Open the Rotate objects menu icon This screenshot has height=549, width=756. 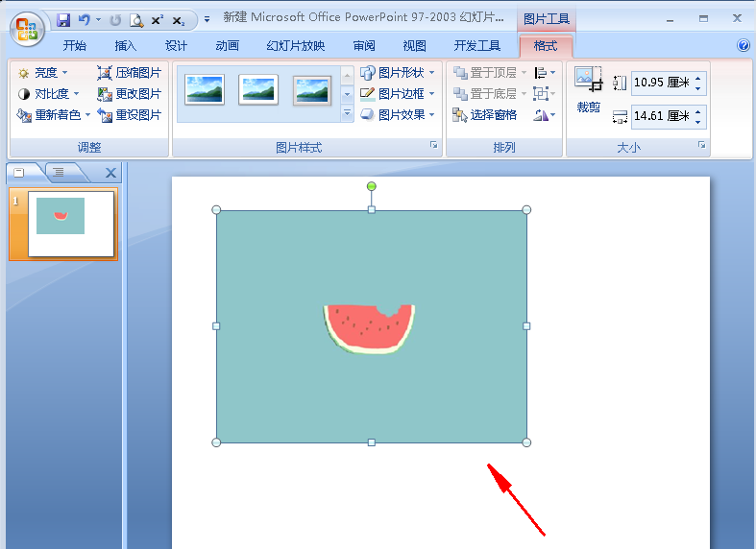[545, 115]
